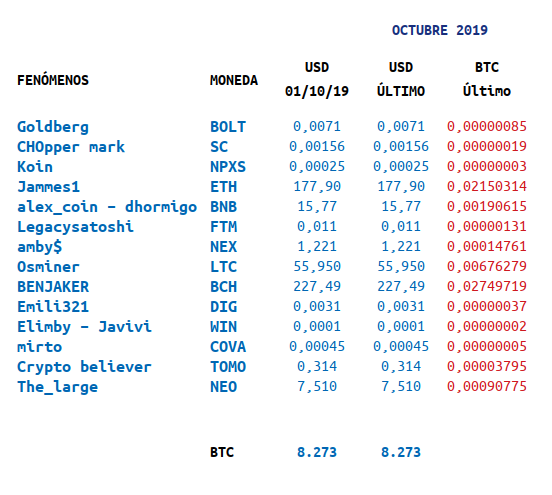Select the Goldberg name cell
The height and width of the screenshot is (495, 552).
pos(53,127)
